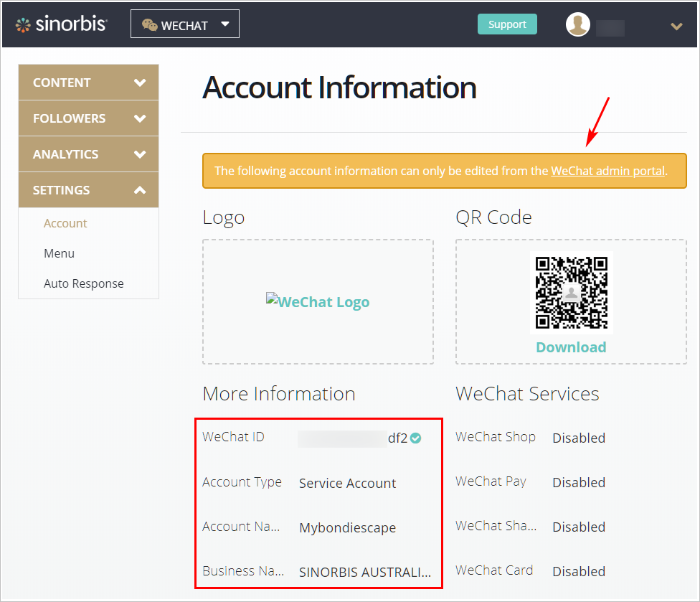The image size is (700, 602).
Task: Click the WeChat ID label
Action: pyautogui.click(x=233, y=437)
